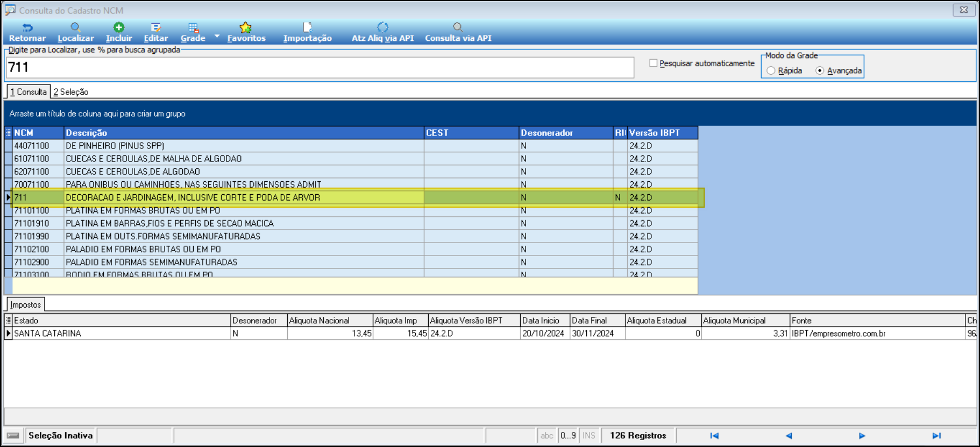The height and width of the screenshot is (447, 980).
Task: Select the SANTA CATARINA tax row
Action: click(490, 334)
